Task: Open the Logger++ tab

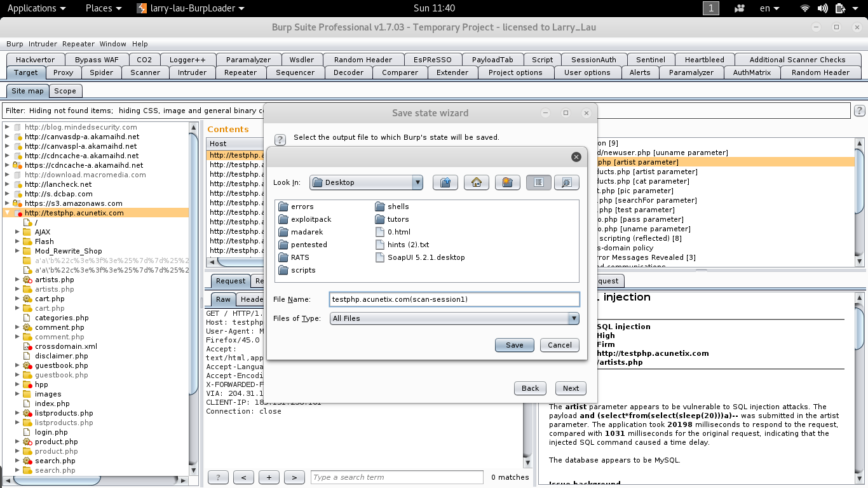Action: tap(187, 60)
